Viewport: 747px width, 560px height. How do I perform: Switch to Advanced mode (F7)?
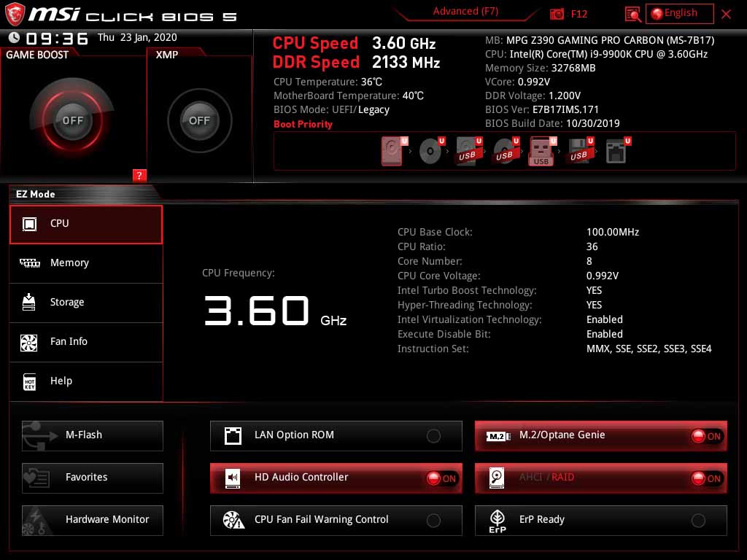[x=465, y=11]
